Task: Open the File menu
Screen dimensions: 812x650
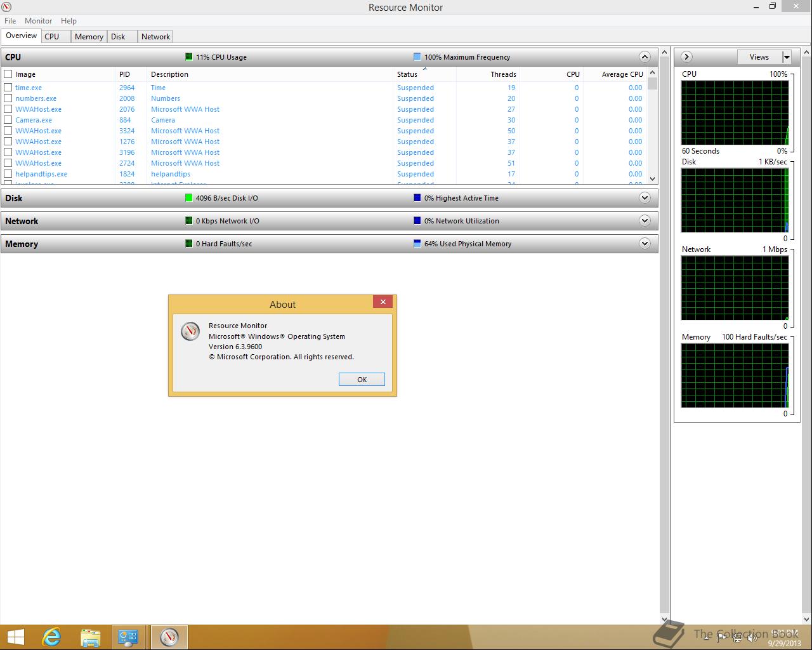Action: (10, 21)
